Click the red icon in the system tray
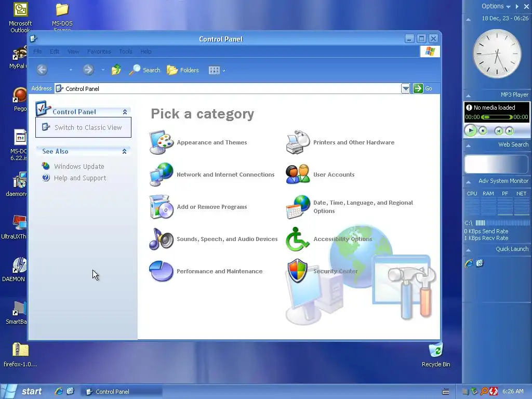Screen dimensions: 532x399 coord(494,392)
